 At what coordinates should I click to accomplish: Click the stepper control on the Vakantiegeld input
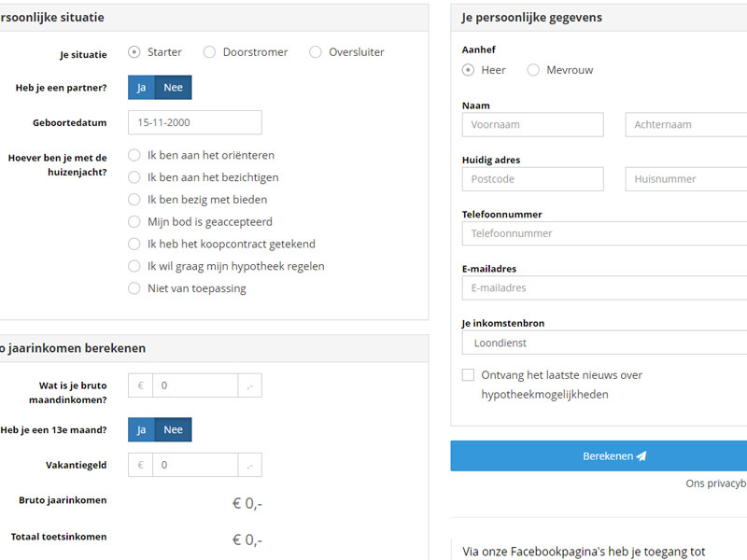(x=250, y=464)
